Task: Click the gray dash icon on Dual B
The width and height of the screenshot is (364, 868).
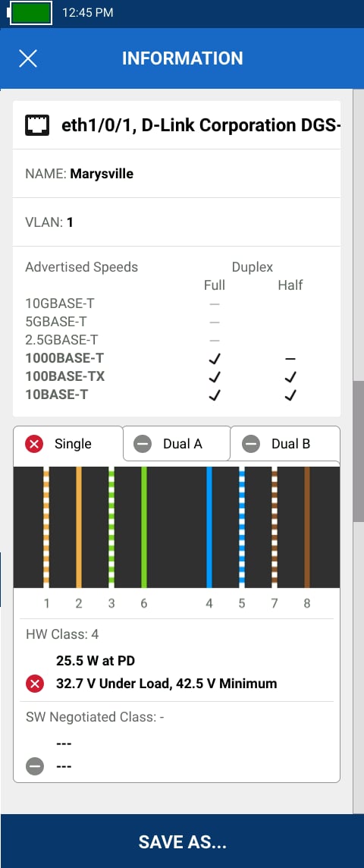Action: coord(251,444)
